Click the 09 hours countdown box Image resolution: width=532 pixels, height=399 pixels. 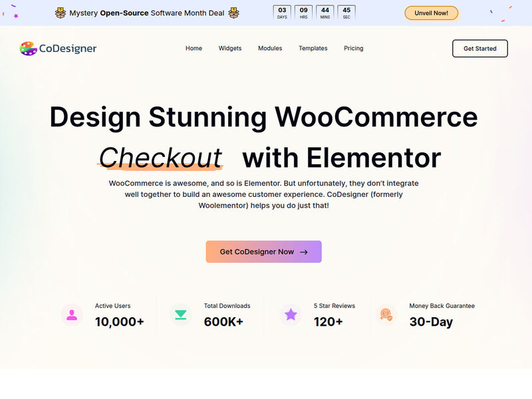[303, 13]
